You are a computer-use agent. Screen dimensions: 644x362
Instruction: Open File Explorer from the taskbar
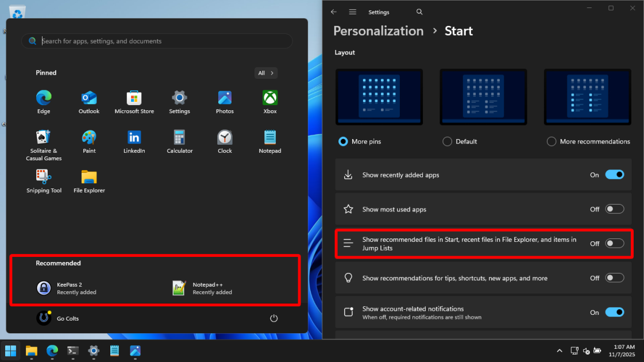pyautogui.click(x=31, y=351)
